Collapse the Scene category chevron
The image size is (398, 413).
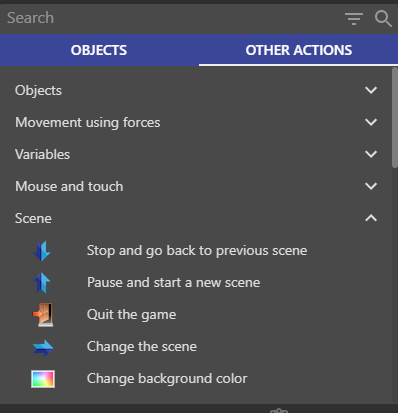tap(371, 218)
